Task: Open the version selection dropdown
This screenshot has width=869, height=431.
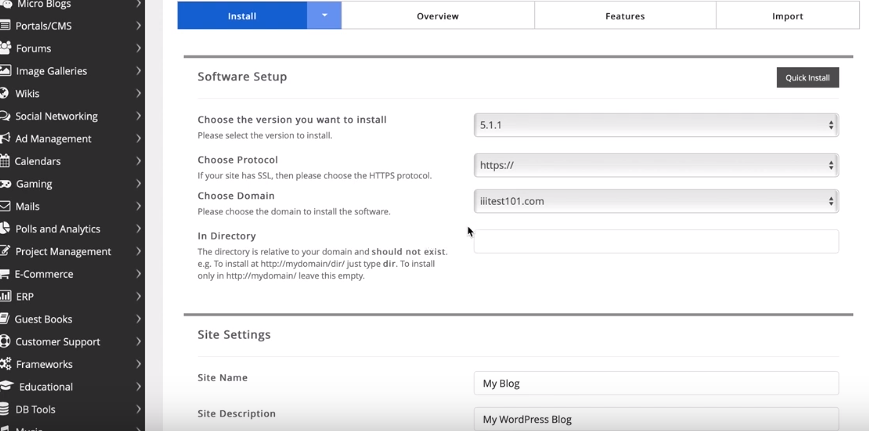Action: (656, 125)
